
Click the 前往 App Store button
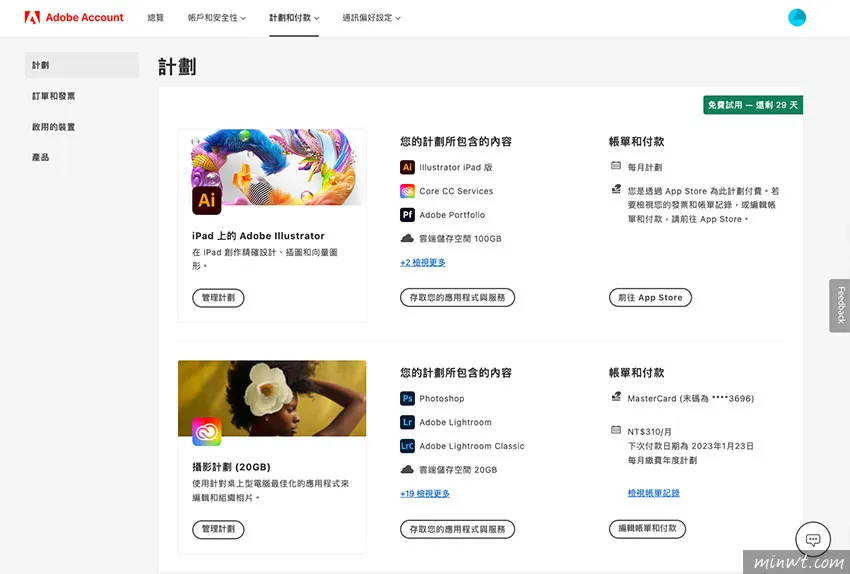pos(650,297)
